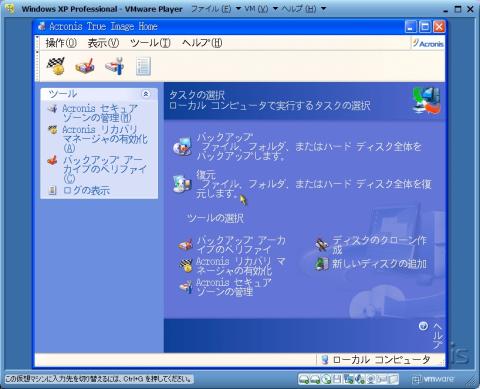This screenshot has width=480, height=389.
Task: Click the help question-mark icon
Action: click(423, 326)
